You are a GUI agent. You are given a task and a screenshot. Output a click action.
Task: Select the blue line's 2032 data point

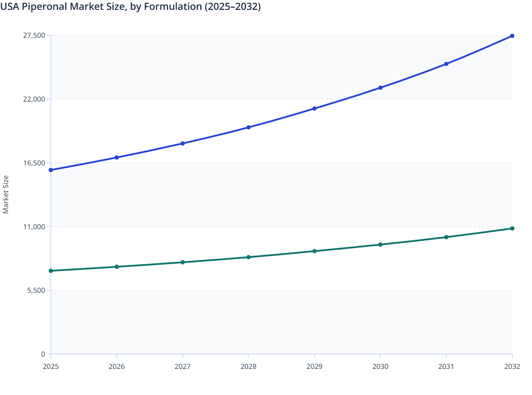click(512, 36)
